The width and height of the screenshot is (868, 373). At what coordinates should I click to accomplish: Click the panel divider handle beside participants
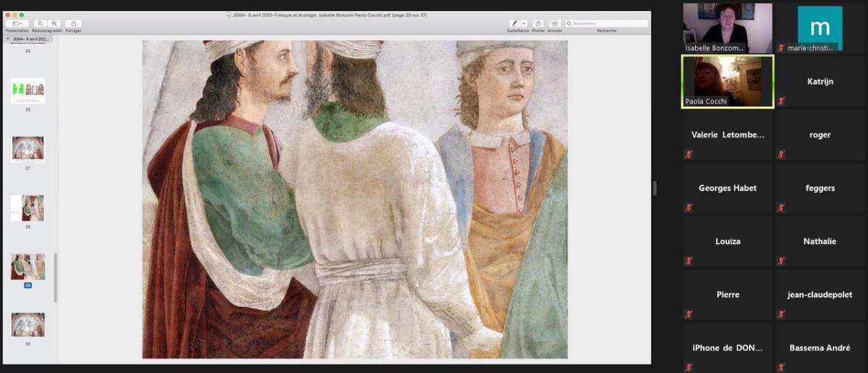point(655,188)
